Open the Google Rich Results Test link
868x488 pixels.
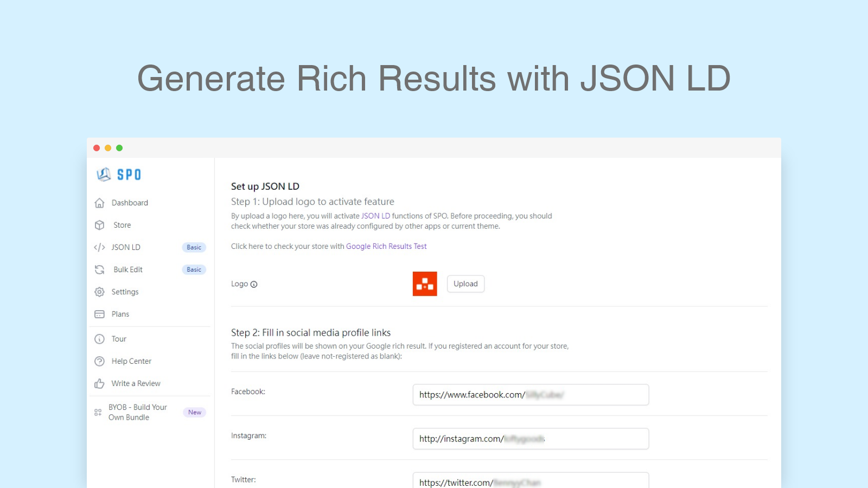386,246
